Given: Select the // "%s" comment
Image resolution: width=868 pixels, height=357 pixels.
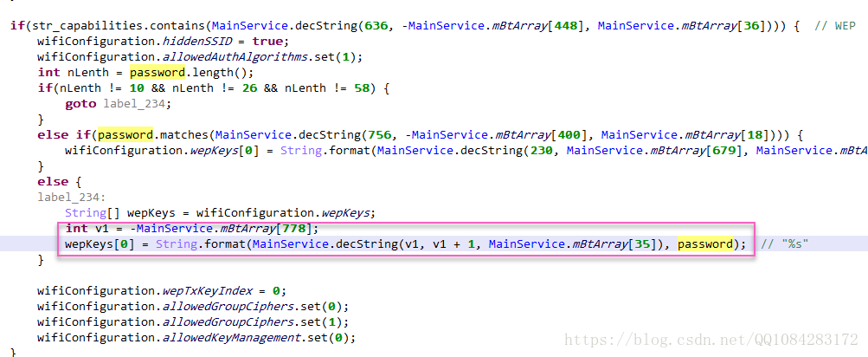Looking at the screenshot, I should (785, 243).
